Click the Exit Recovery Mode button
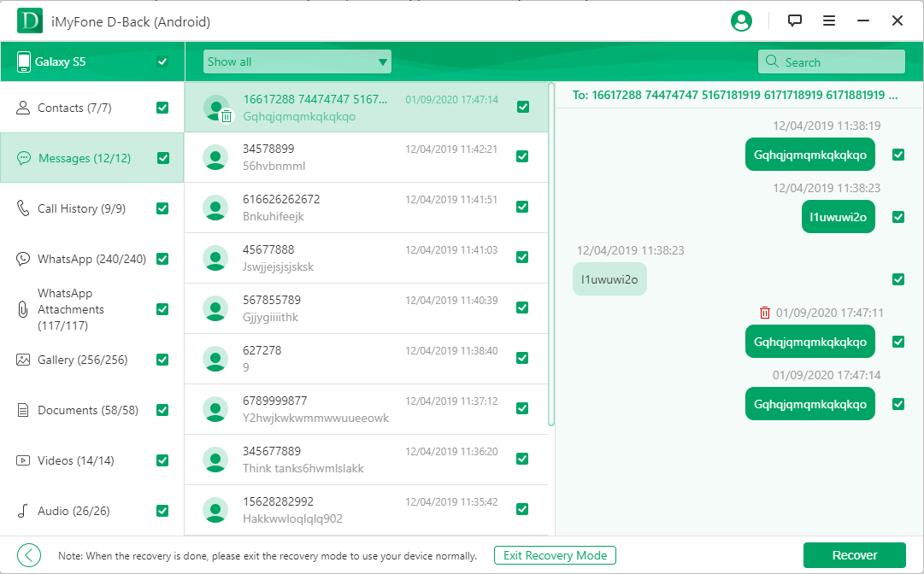The height and width of the screenshot is (574, 924). 555,555
